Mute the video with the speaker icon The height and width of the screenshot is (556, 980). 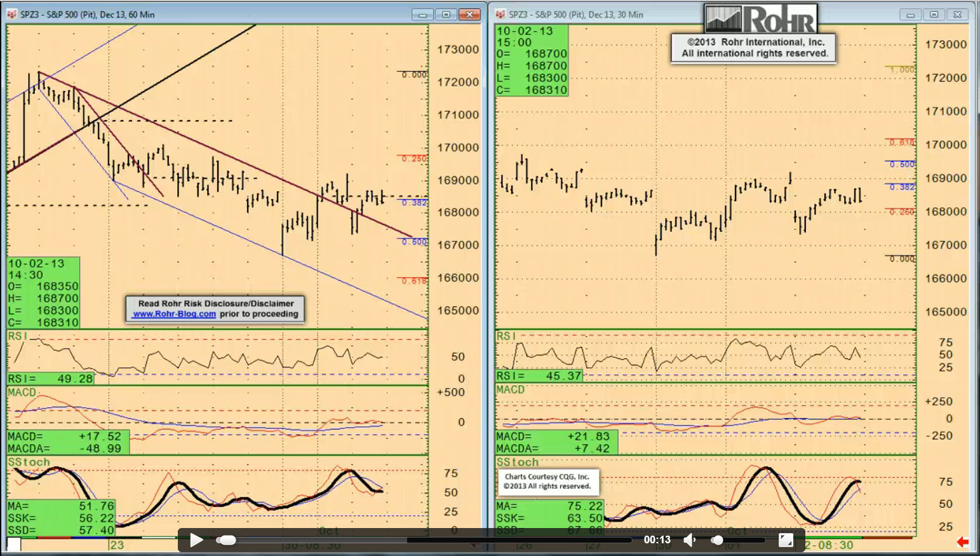(689, 540)
